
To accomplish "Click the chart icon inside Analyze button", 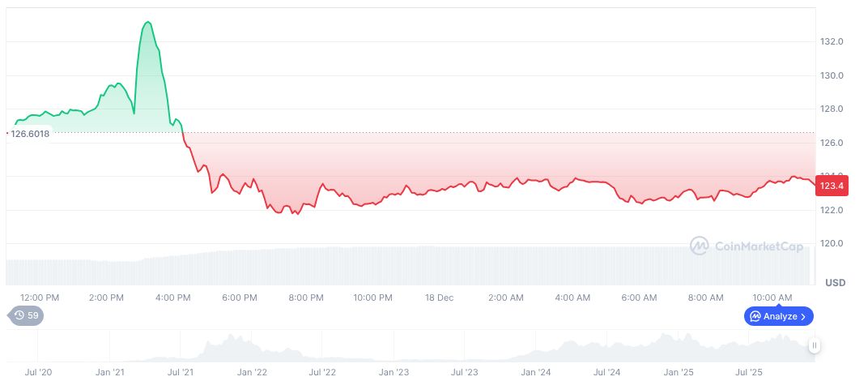I will [x=755, y=316].
